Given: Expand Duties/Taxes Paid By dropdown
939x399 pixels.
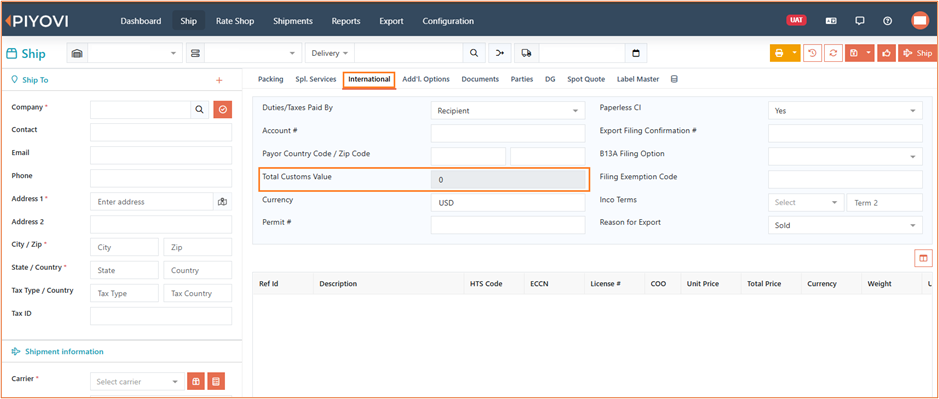Looking at the screenshot, I should coord(508,111).
